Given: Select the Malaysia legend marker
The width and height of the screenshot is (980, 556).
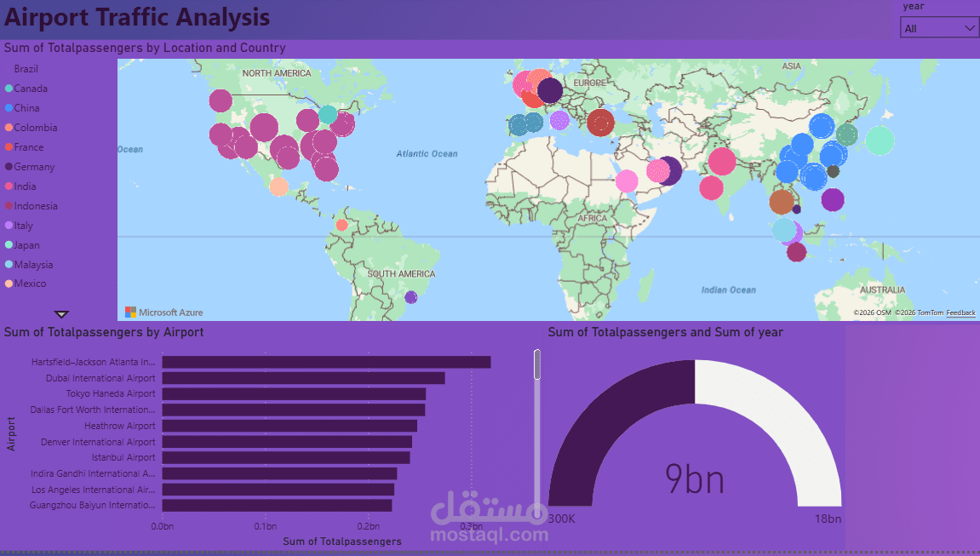Looking at the screenshot, I should 9,265.
